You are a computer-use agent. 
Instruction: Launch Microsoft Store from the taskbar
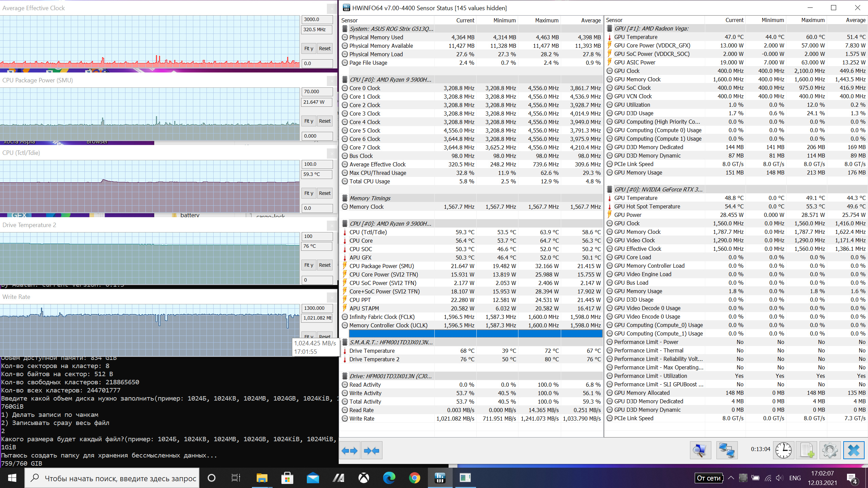(287, 478)
